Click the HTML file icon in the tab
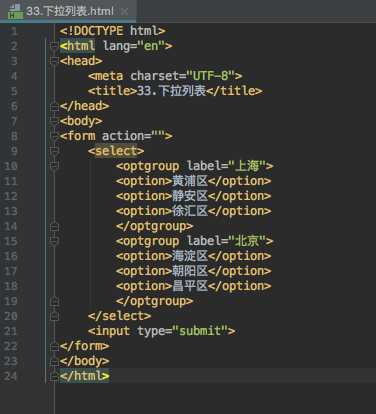The height and width of the screenshot is (414, 376). click(15, 11)
